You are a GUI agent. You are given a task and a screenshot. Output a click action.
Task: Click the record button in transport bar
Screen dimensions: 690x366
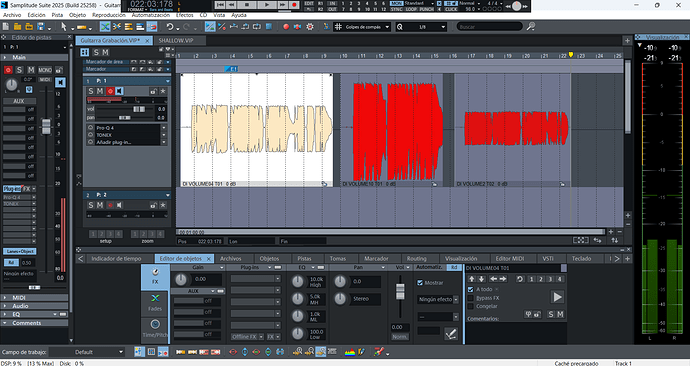pyautogui.click(x=294, y=5)
